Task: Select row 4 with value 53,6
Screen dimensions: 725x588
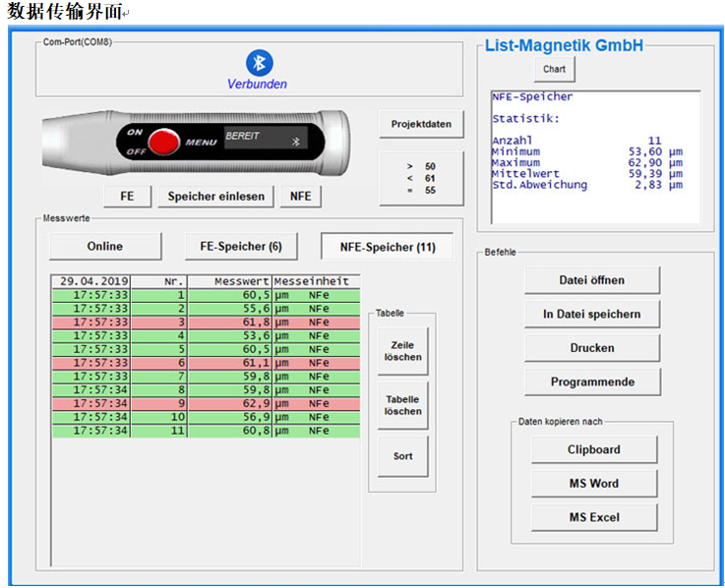Action: pos(207,336)
